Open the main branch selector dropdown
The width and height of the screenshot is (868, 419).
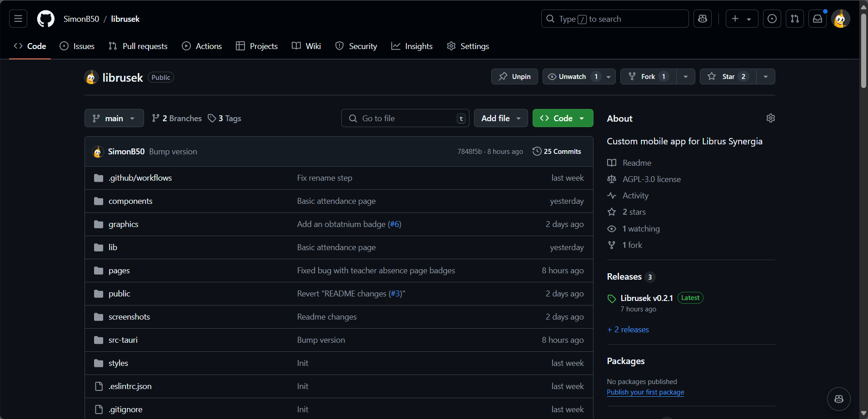[x=114, y=118]
